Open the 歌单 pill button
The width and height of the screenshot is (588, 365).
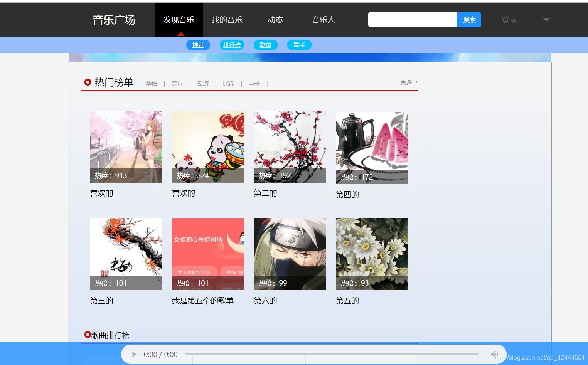tap(266, 45)
